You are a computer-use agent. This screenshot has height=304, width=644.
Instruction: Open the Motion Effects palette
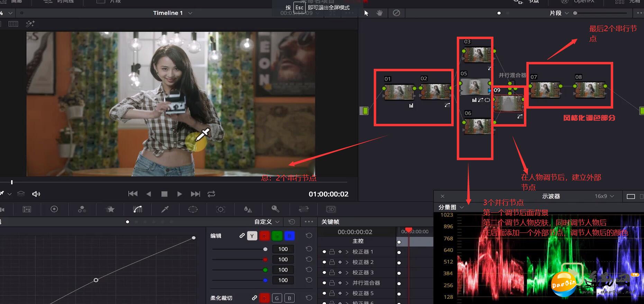(x=110, y=209)
